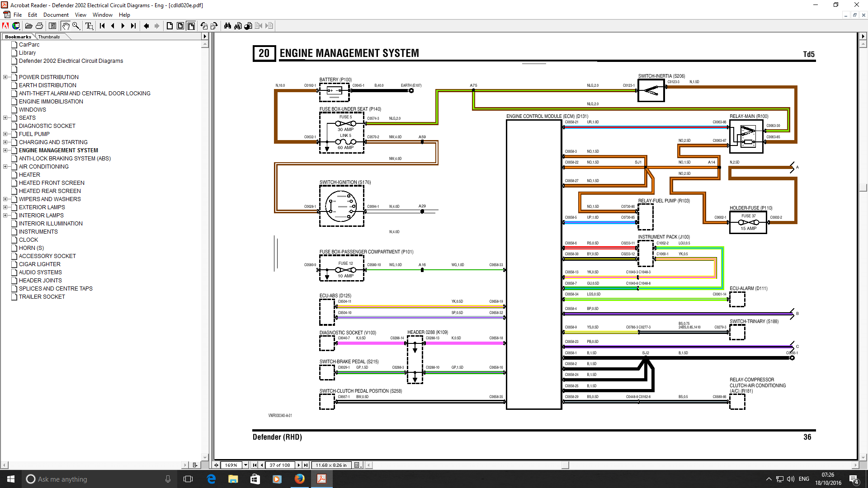Expand the SEATS bookmark
Image resolution: width=868 pixels, height=488 pixels.
click(5, 118)
